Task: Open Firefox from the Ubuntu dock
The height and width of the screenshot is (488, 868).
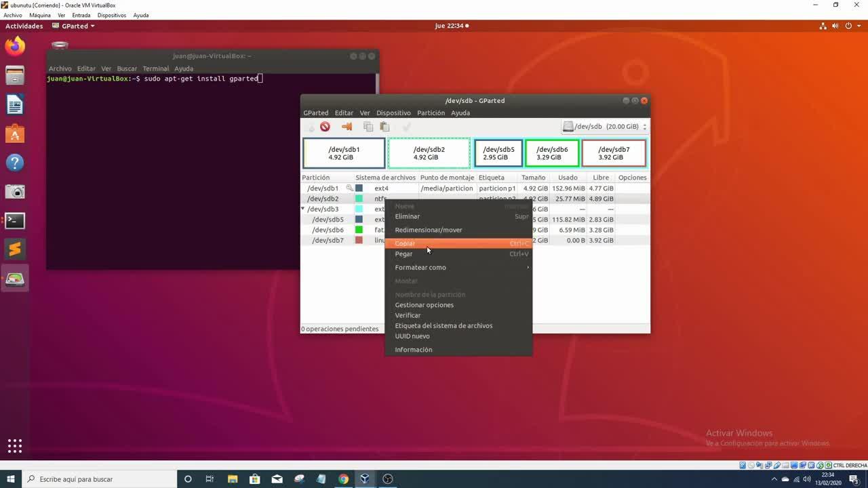Action: (15, 47)
